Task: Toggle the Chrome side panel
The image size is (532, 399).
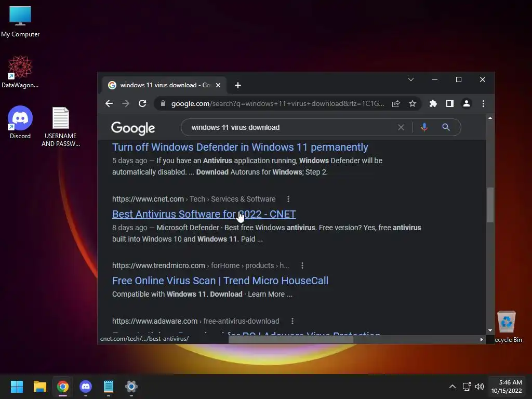Action: (450, 103)
